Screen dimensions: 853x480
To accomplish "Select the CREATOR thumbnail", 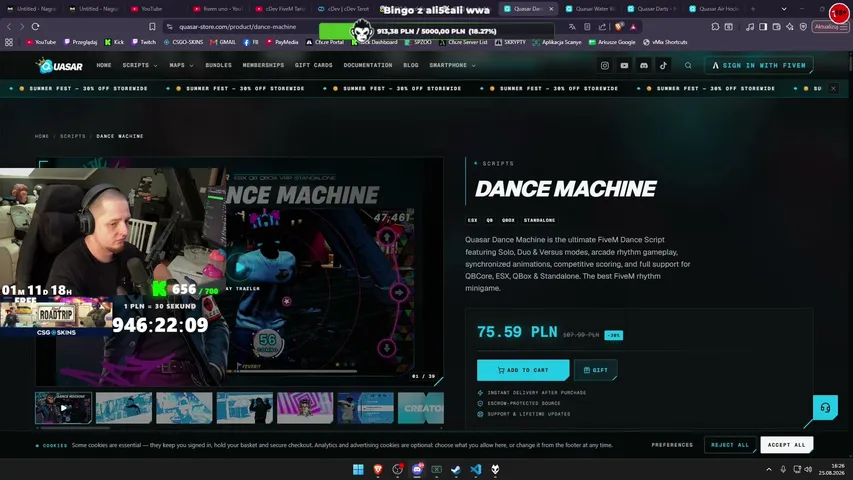I will click(x=421, y=408).
